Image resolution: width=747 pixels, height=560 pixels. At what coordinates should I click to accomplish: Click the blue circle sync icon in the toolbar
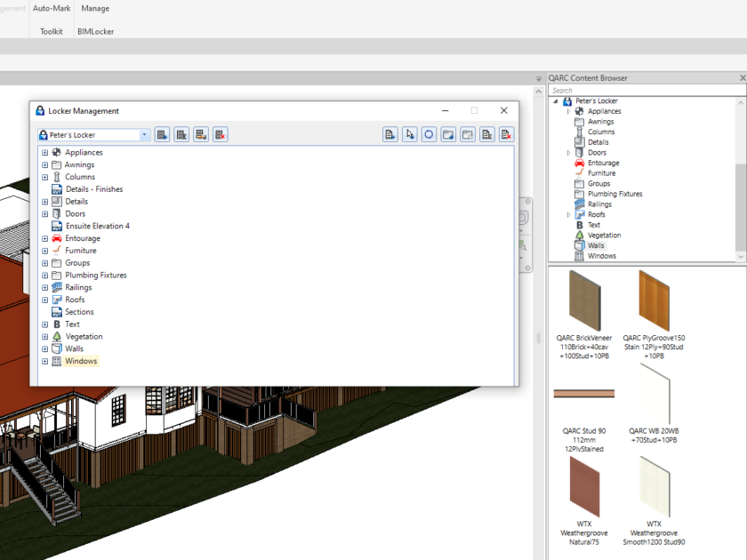click(x=427, y=134)
